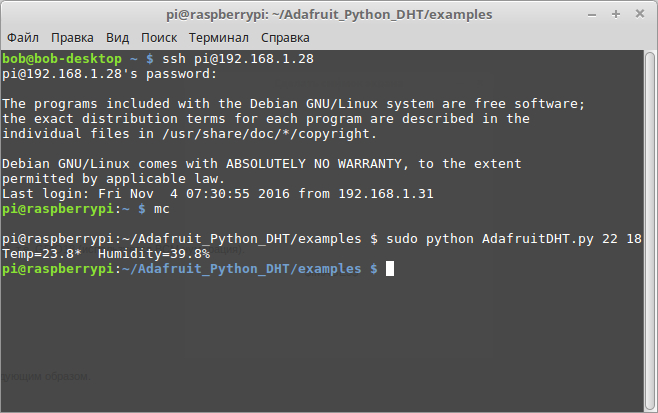Image resolution: width=658 pixels, height=413 pixels.
Task: Close the terminal window
Action: (640, 14)
